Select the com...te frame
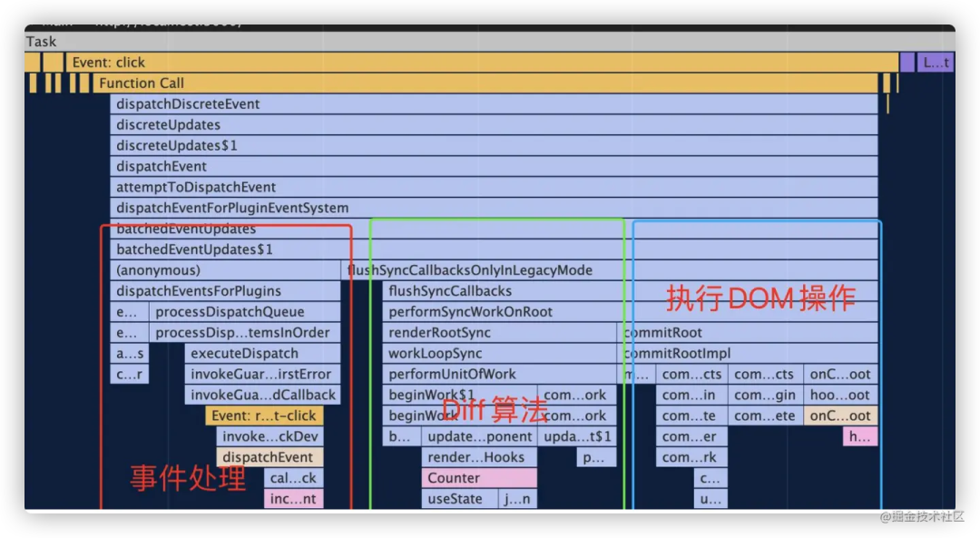 [x=691, y=415]
